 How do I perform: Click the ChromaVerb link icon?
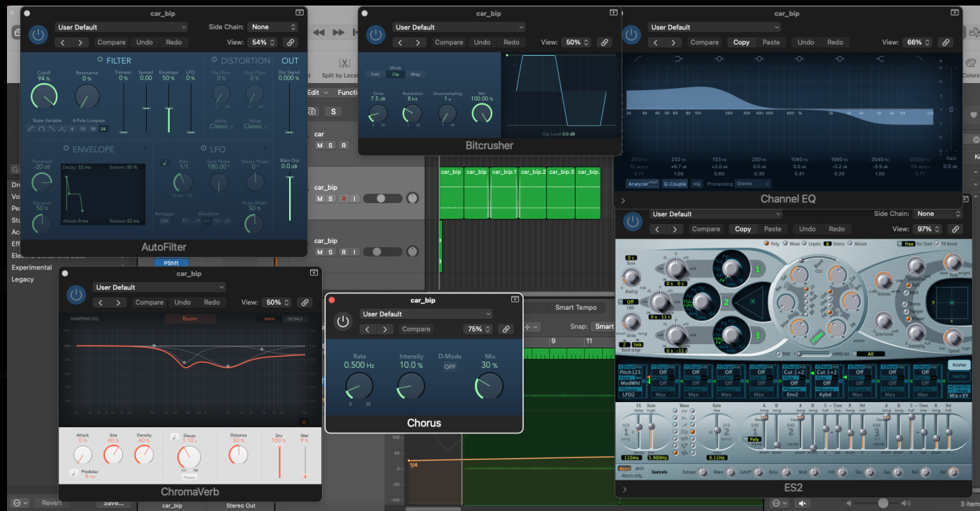pyautogui.click(x=305, y=302)
